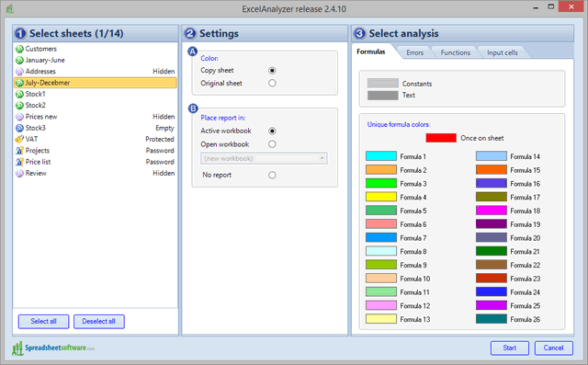Click the Deselect all button

(99, 322)
